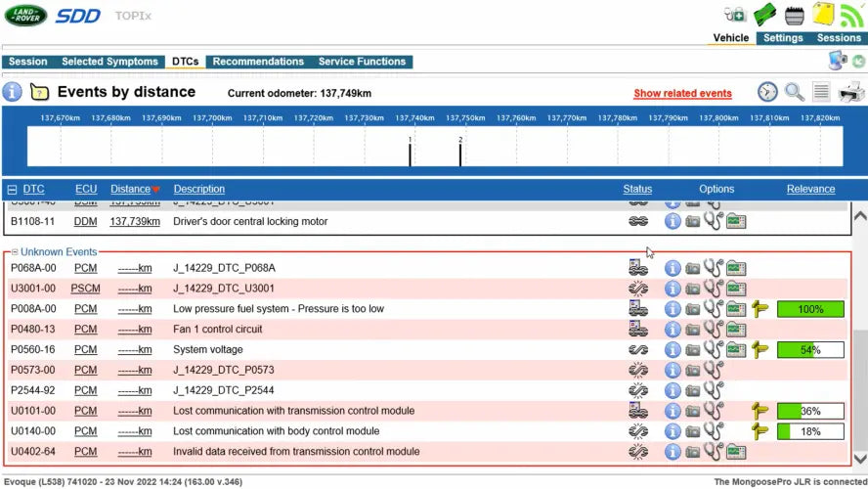The height and width of the screenshot is (489, 868).
Task: Open the yellow notes pad icon
Action: click(x=822, y=15)
